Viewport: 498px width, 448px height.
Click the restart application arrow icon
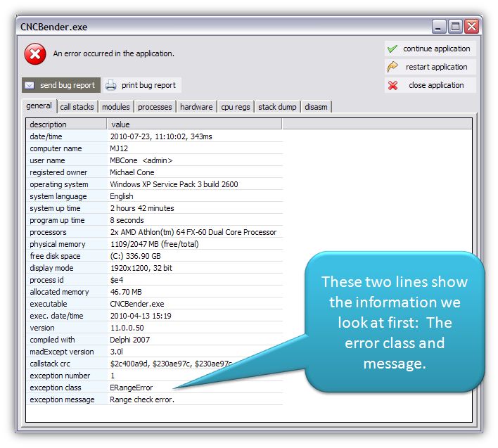(392, 68)
